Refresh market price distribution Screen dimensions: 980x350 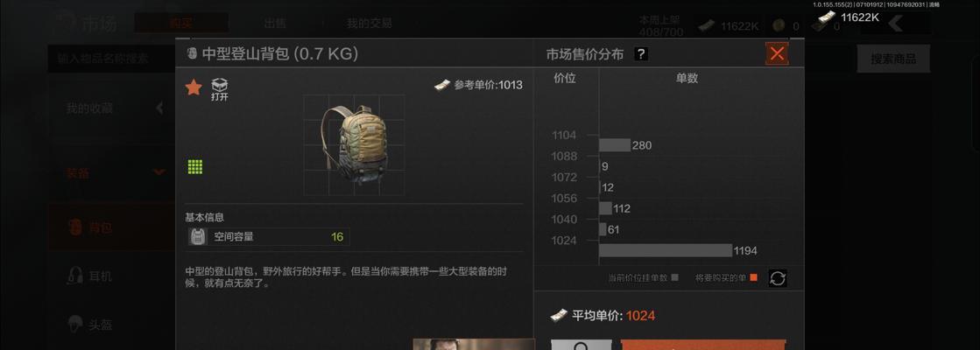click(777, 278)
